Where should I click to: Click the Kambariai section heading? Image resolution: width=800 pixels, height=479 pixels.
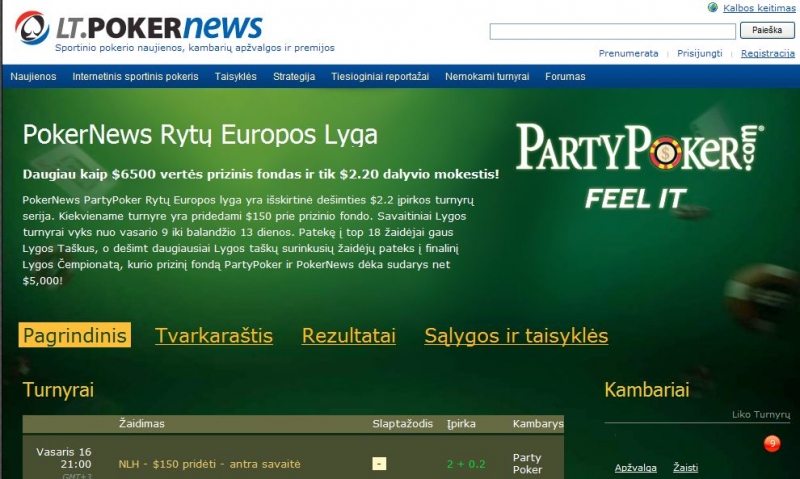(x=646, y=390)
